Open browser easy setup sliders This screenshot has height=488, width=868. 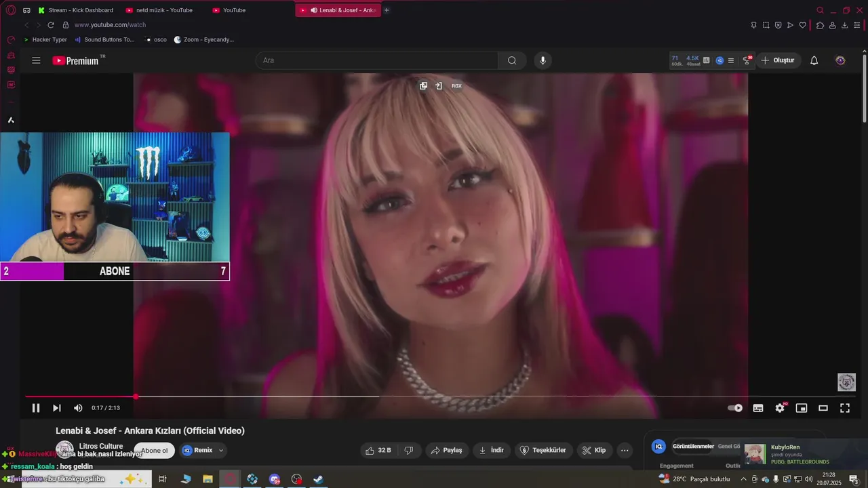857,25
